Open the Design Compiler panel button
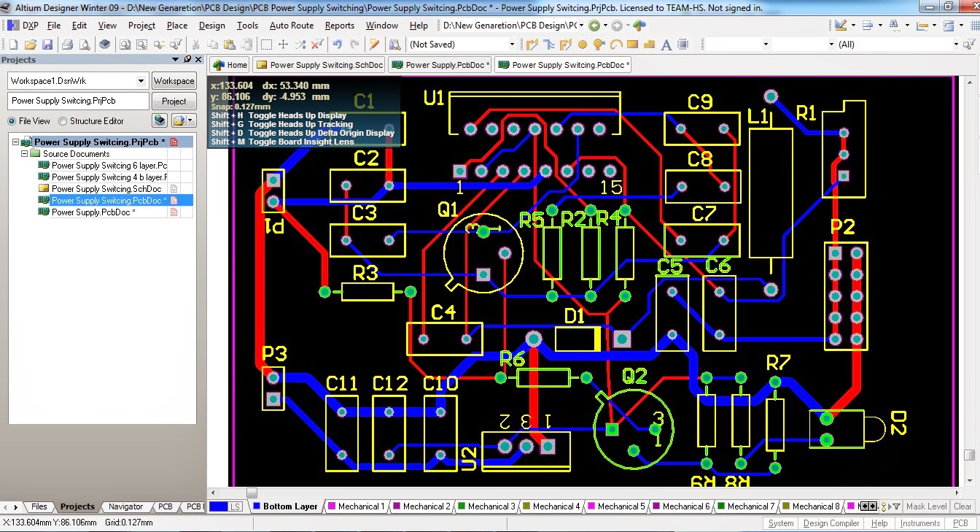 point(831,523)
